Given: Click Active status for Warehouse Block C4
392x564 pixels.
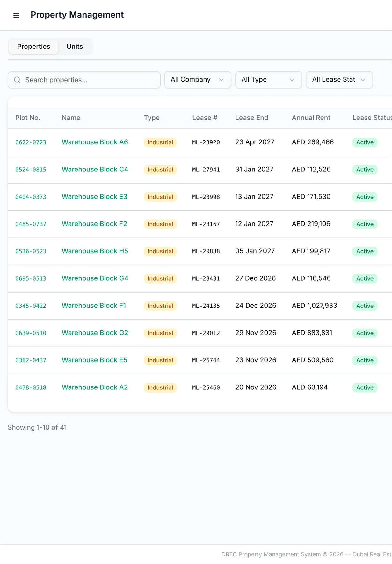Looking at the screenshot, I should (365, 170).
